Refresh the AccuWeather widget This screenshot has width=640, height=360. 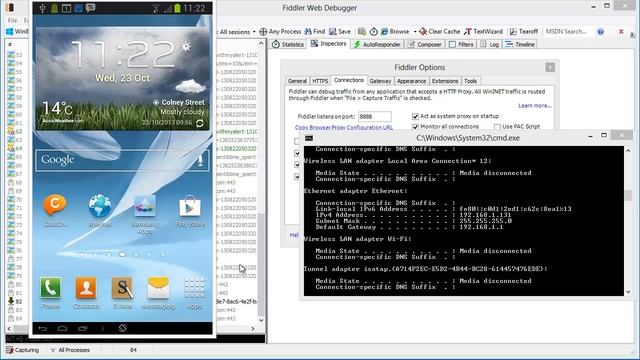(200, 123)
